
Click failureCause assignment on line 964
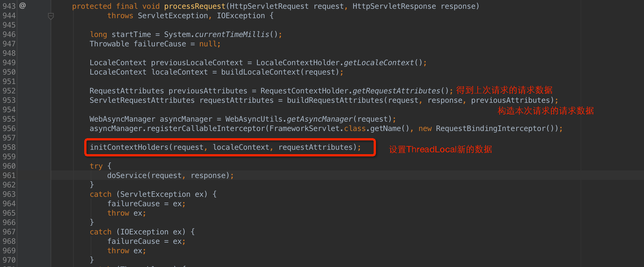click(133, 204)
